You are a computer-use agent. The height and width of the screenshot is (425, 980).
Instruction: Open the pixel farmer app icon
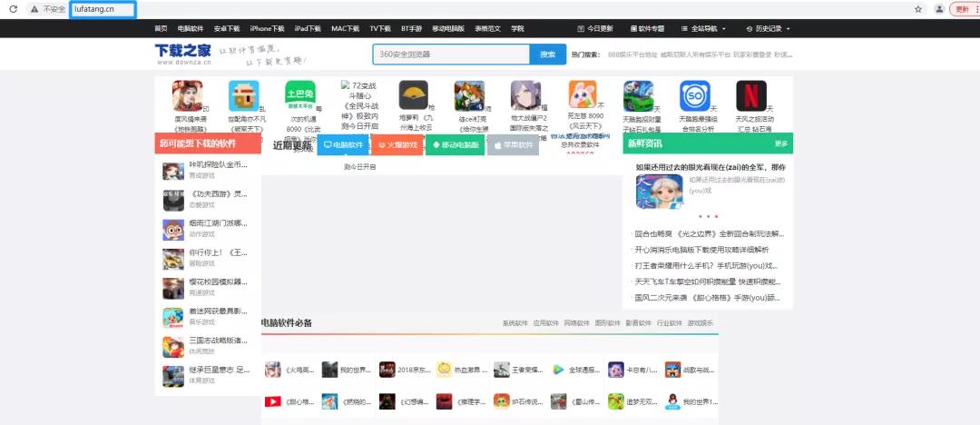pos(244,95)
